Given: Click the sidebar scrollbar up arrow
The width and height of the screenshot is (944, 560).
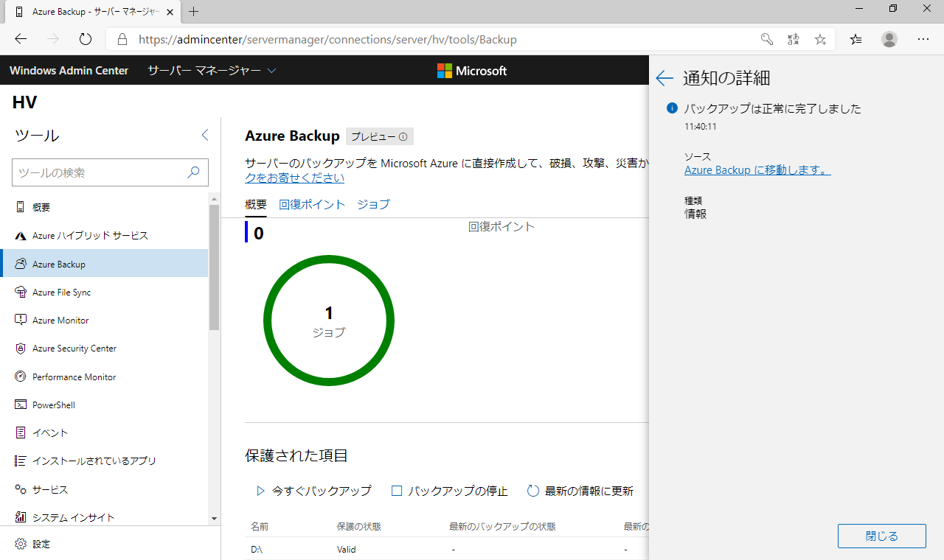Looking at the screenshot, I should click(215, 199).
